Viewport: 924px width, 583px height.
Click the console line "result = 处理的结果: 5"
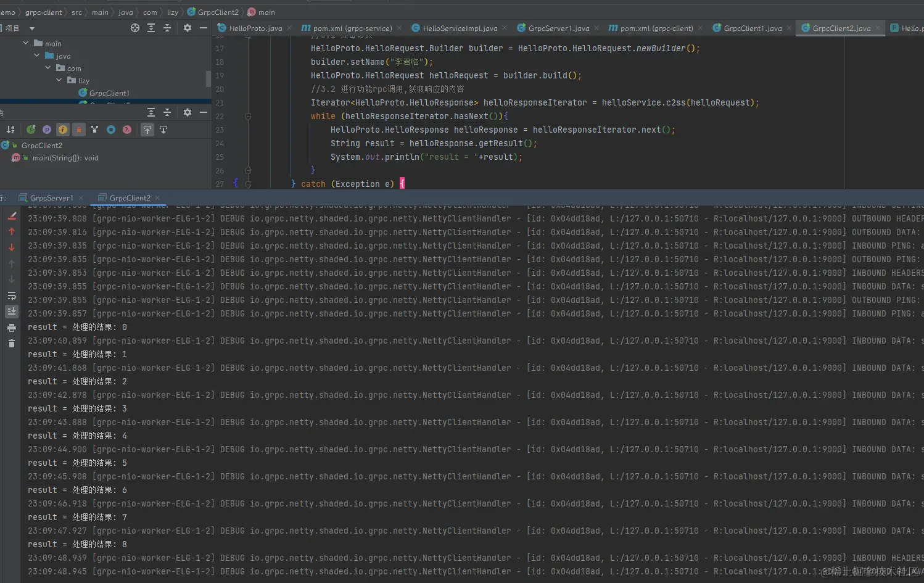point(77,463)
